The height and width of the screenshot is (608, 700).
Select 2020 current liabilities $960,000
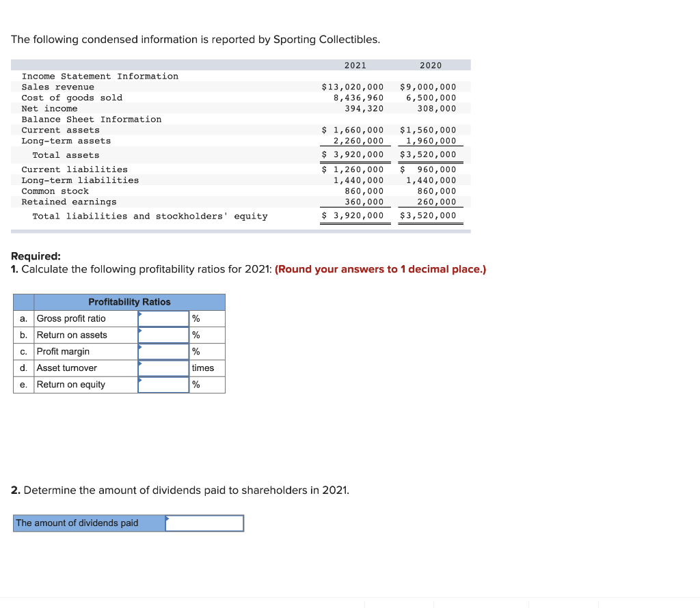[428, 169]
